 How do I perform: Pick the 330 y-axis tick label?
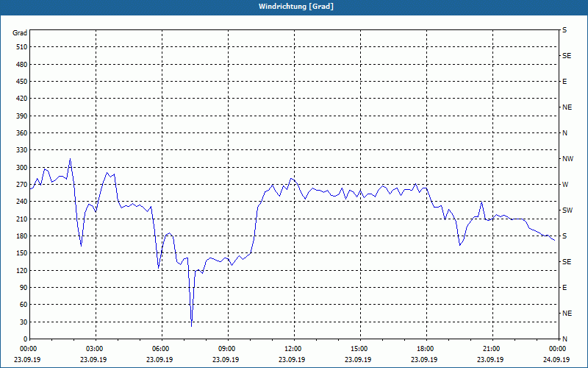(21, 150)
